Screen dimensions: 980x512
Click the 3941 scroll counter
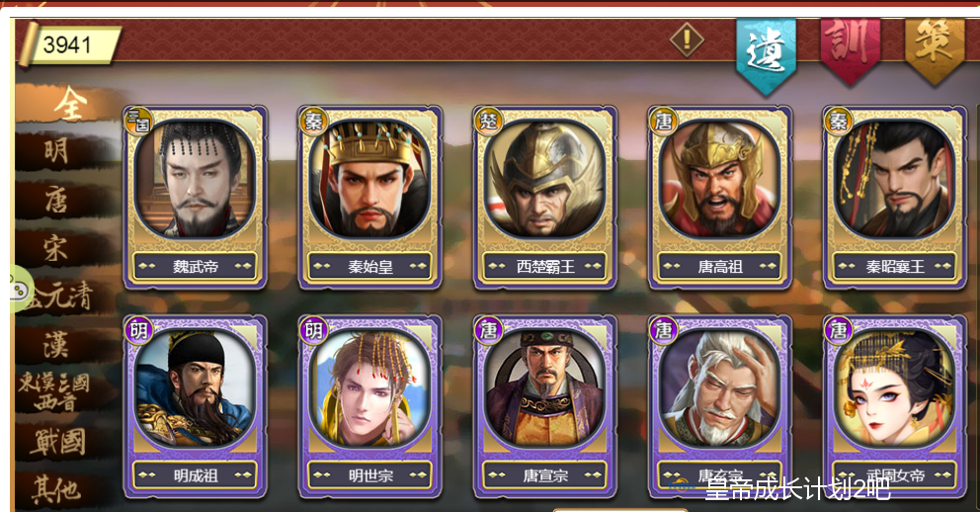click(70, 45)
